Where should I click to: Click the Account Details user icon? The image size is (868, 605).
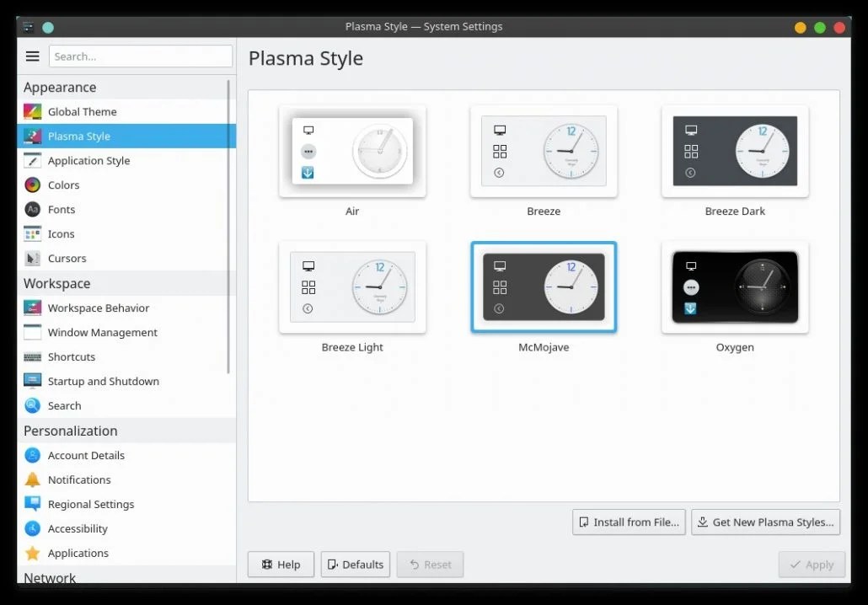coord(33,455)
